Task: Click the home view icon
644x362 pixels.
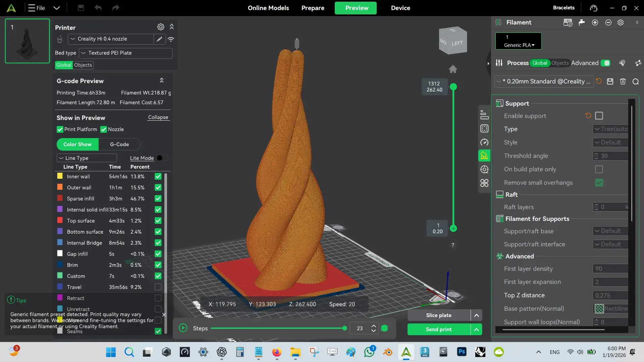Action: 453,69
